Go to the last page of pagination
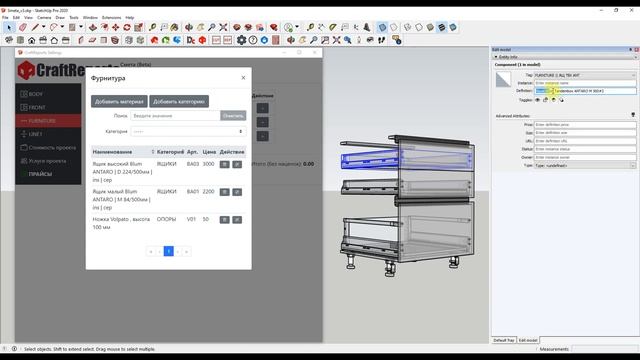 pyautogui.click(x=187, y=251)
